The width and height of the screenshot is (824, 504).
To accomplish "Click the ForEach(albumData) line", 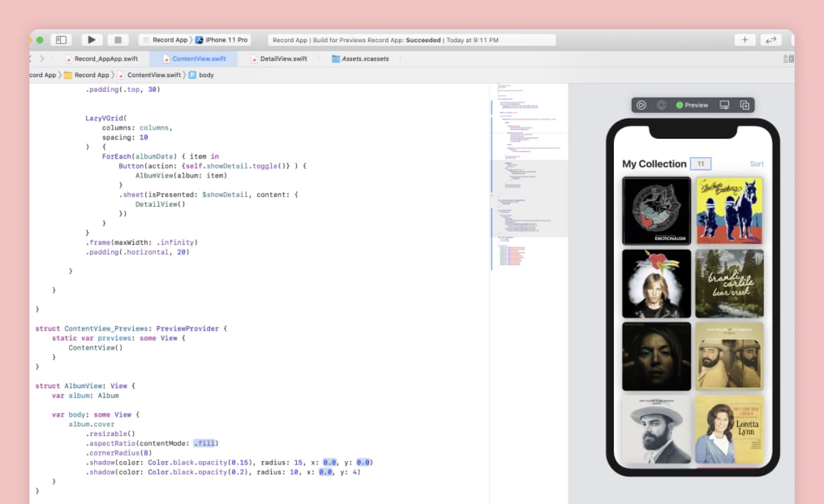I will click(x=160, y=156).
